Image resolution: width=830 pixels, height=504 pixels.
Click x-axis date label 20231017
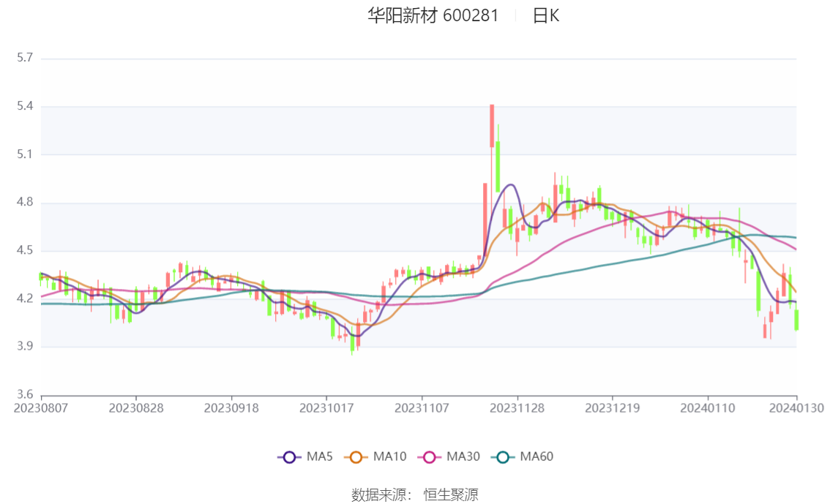click(x=326, y=408)
